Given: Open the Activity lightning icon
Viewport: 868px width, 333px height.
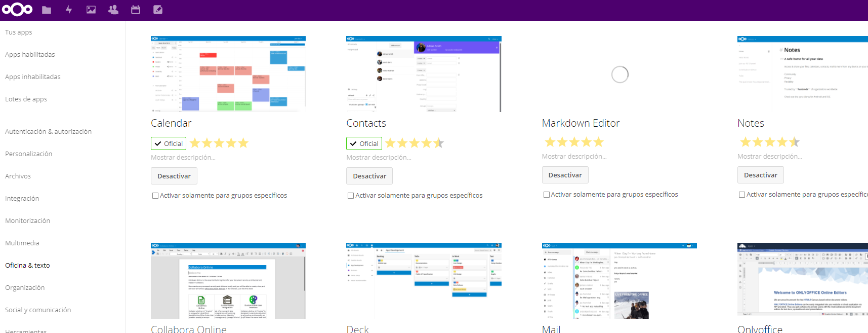Looking at the screenshot, I should coord(69,10).
